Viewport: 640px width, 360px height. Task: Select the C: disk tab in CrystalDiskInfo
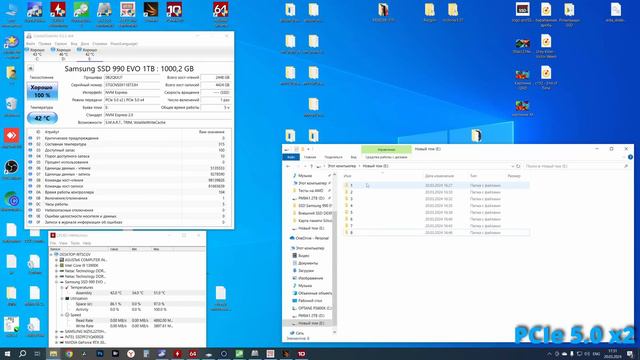(37, 54)
